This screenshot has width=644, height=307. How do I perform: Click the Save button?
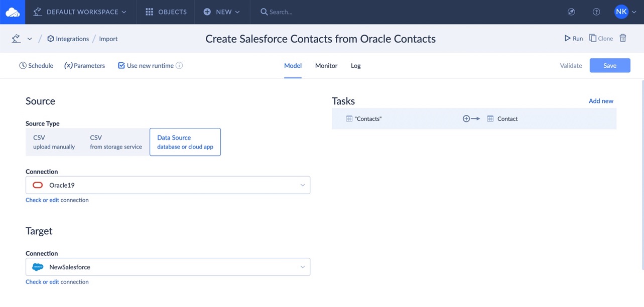pyautogui.click(x=610, y=66)
